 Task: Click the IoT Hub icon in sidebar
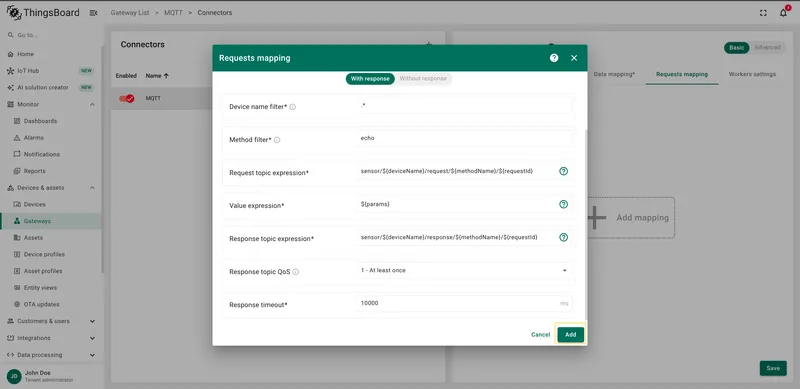[11, 71]
